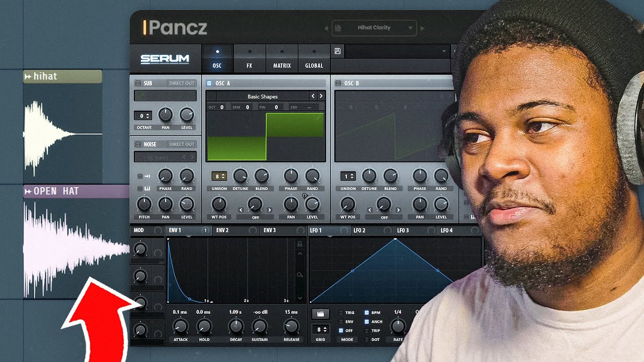Click the floppy disk save preset icon
Viewport: 644px width, 362px height.
(x=337, y=51)
